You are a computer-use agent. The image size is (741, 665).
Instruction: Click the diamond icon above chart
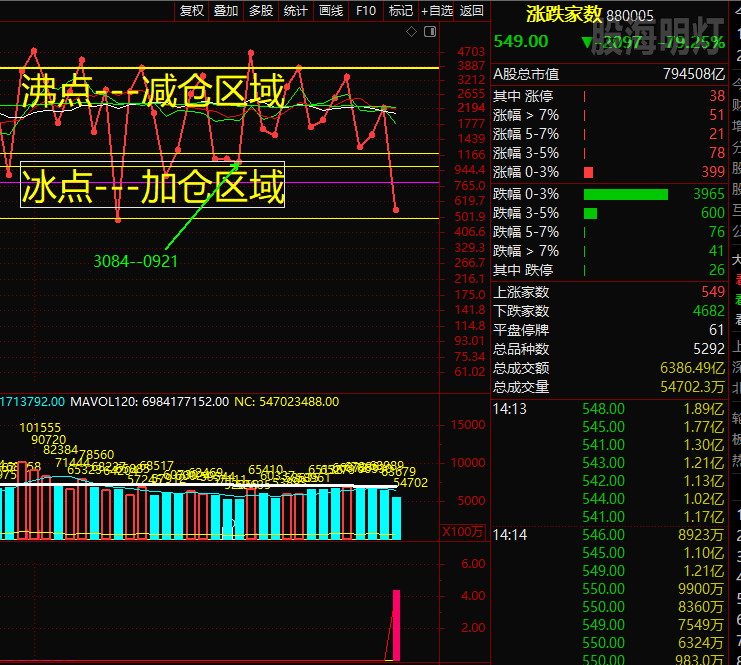click(x=412, y=32)
